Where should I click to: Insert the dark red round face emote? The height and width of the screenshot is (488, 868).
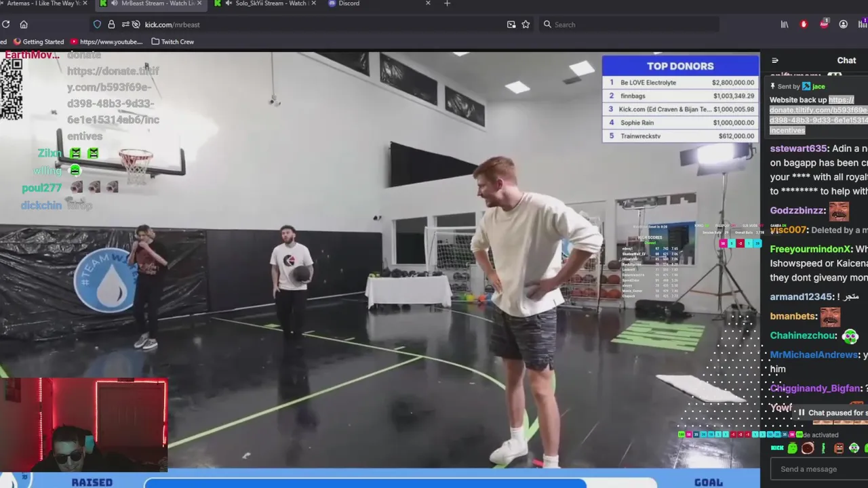[808, 448]
